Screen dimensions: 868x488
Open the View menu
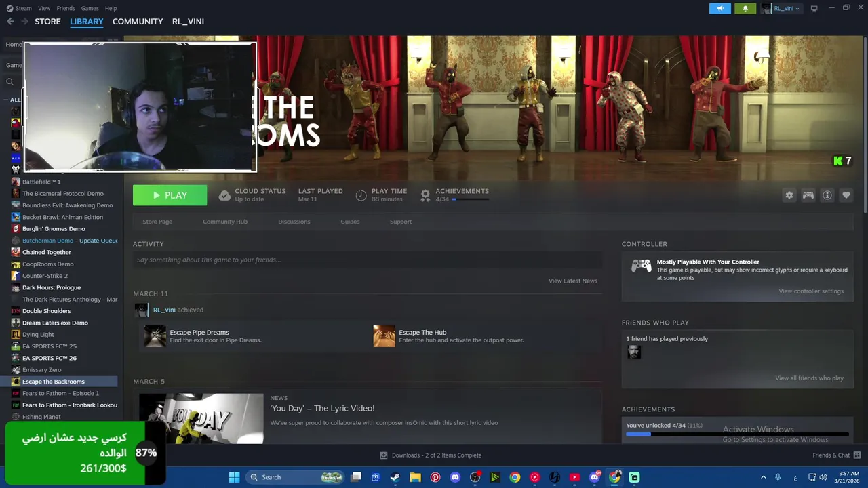pos(44,8)
